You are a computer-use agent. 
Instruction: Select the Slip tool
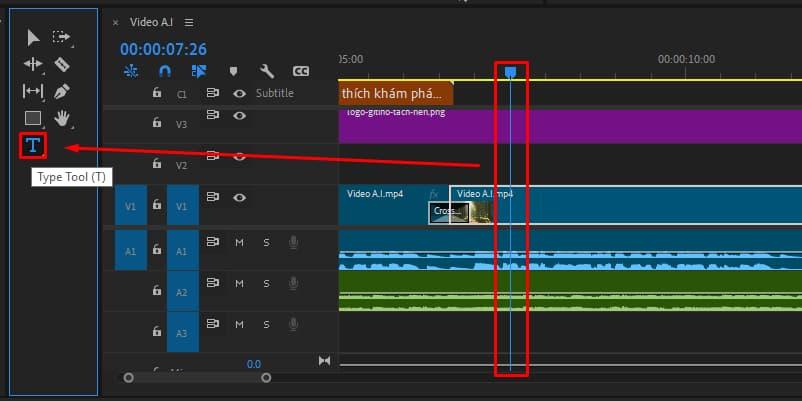[x=33, y=91]
